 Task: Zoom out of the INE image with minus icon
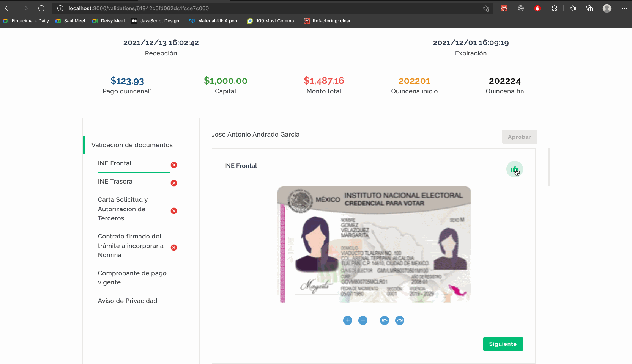[x=363, y=320]
